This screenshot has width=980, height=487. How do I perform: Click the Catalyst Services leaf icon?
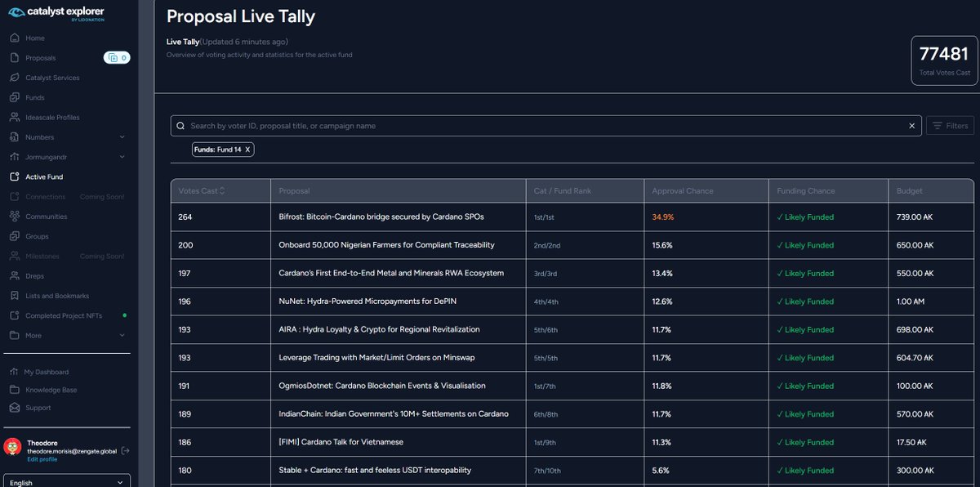tap(14, 78)
